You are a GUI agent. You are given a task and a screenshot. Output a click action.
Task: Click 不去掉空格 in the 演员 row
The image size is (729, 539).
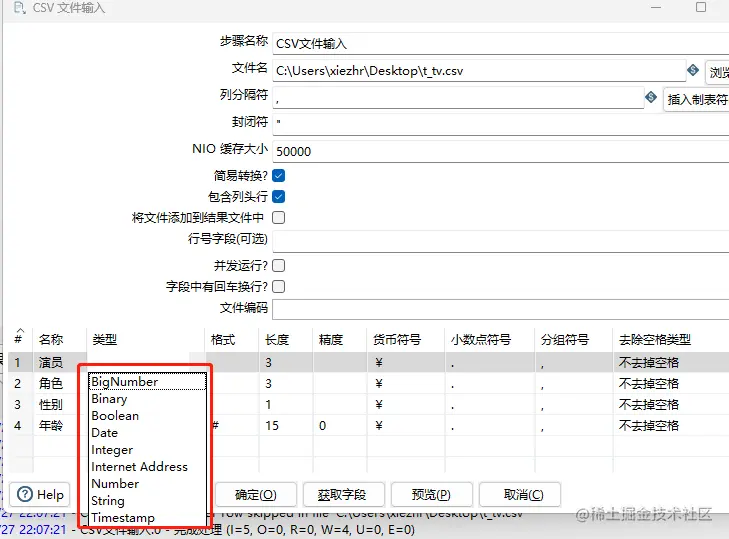point(670,362)
